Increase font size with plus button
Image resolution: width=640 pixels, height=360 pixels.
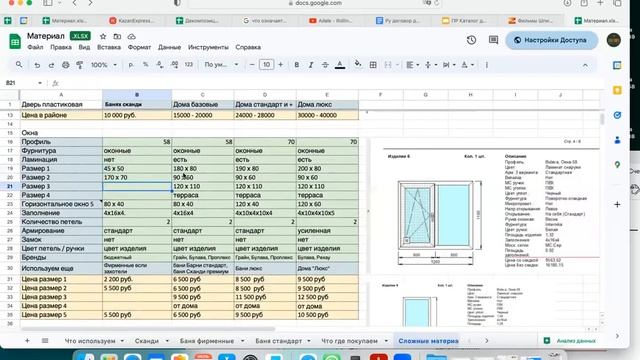coord(280,65)
